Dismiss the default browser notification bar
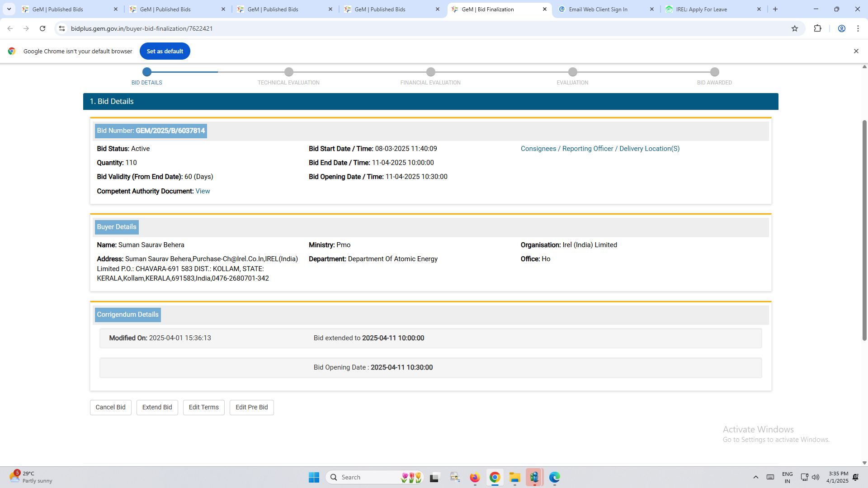This screenshot has height=488, width=868. click(x=856, y=51)
